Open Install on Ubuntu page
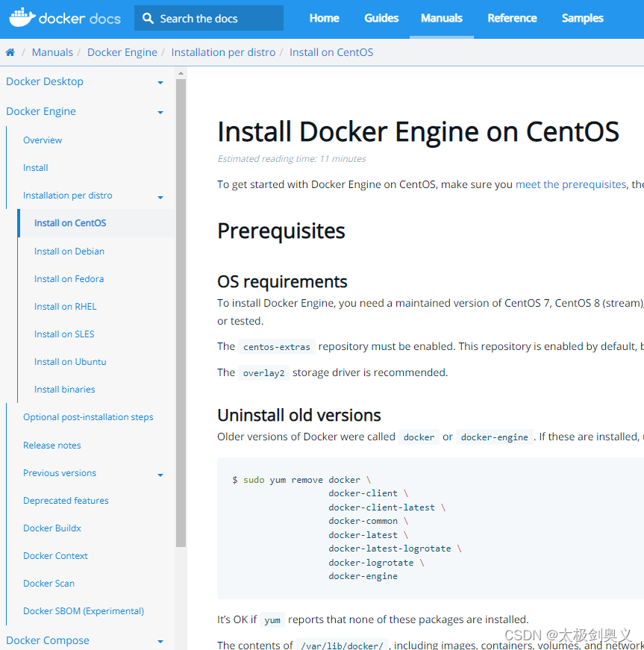 click(70, 362)
